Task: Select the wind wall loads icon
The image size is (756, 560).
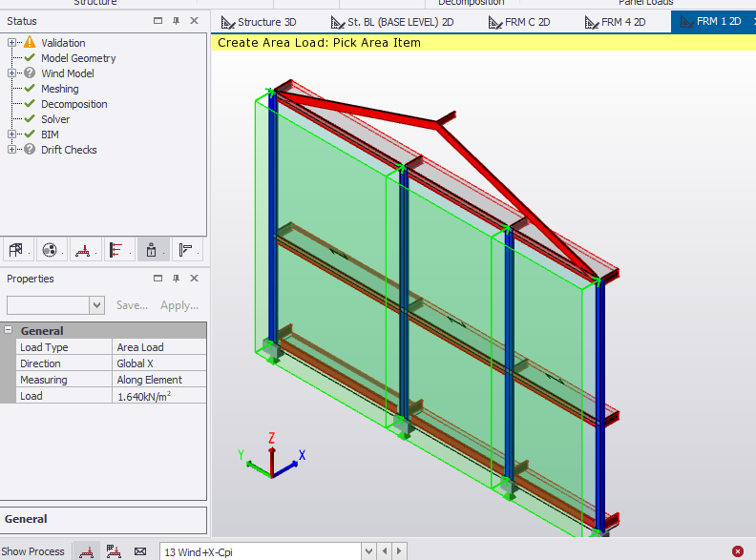Action: click(x=116, y=250)
